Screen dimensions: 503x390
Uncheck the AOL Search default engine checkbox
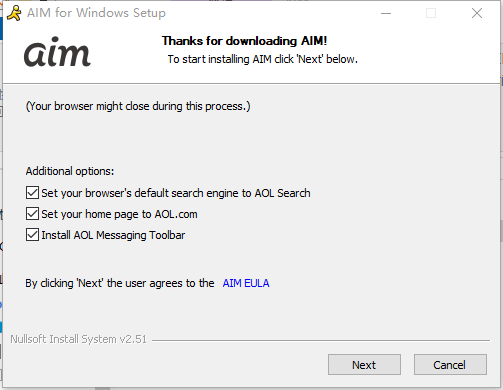(32, 193)
